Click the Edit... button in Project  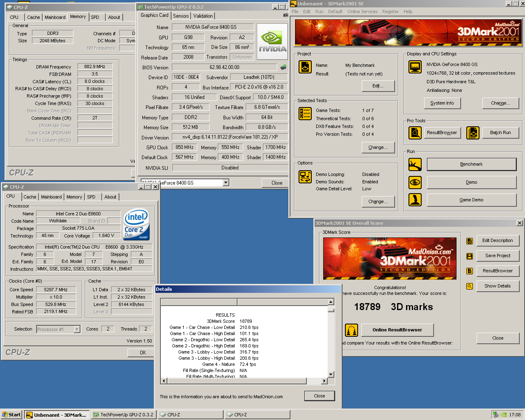[x=378, y=86]
